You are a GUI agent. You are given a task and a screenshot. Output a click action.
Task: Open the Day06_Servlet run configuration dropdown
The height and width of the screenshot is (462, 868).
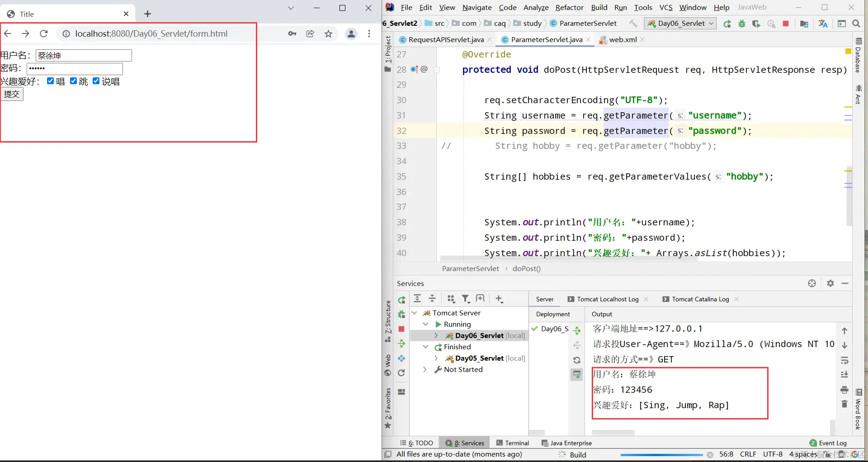click(x=680, y=24)
